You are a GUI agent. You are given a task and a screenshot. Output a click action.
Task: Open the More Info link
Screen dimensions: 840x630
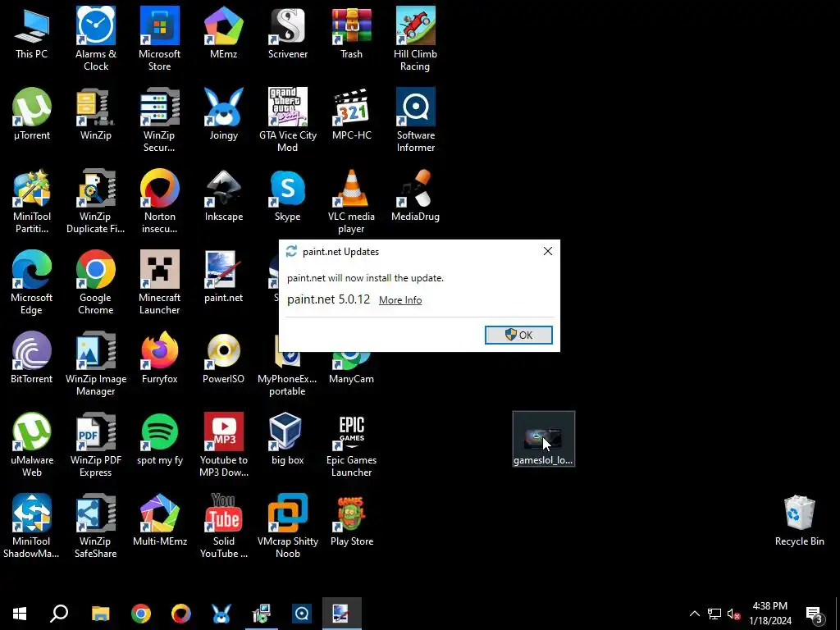(x=400, y=300)
